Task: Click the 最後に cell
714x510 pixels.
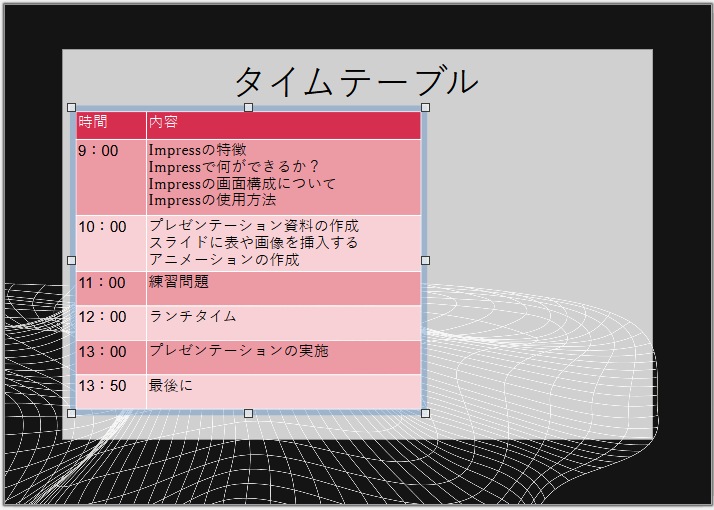Action: click(x=284, y=392)
